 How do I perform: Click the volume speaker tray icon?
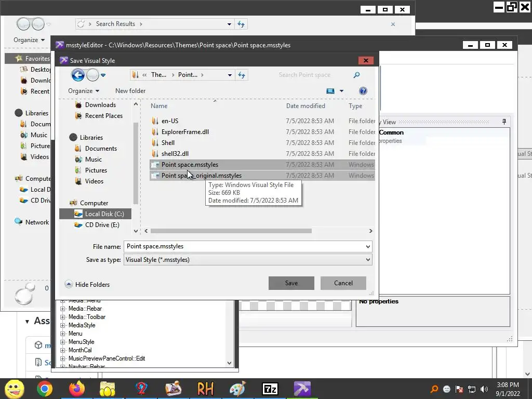484,389
